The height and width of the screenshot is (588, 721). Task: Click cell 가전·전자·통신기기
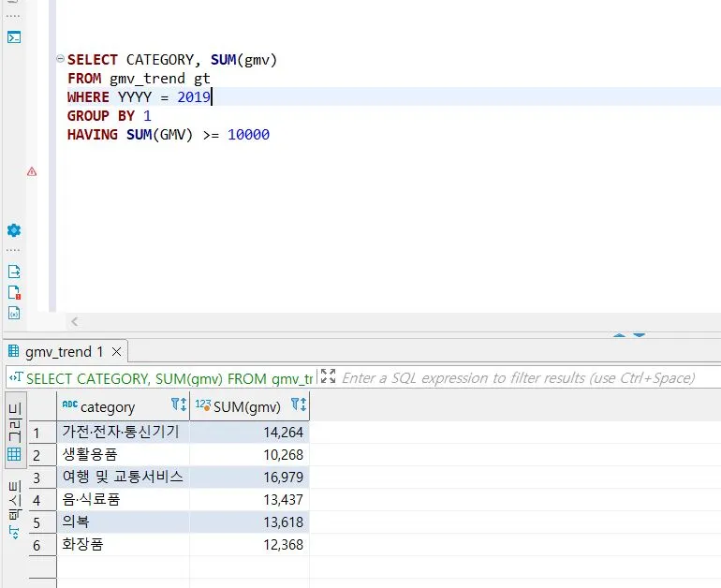click(x=124, y=433)
